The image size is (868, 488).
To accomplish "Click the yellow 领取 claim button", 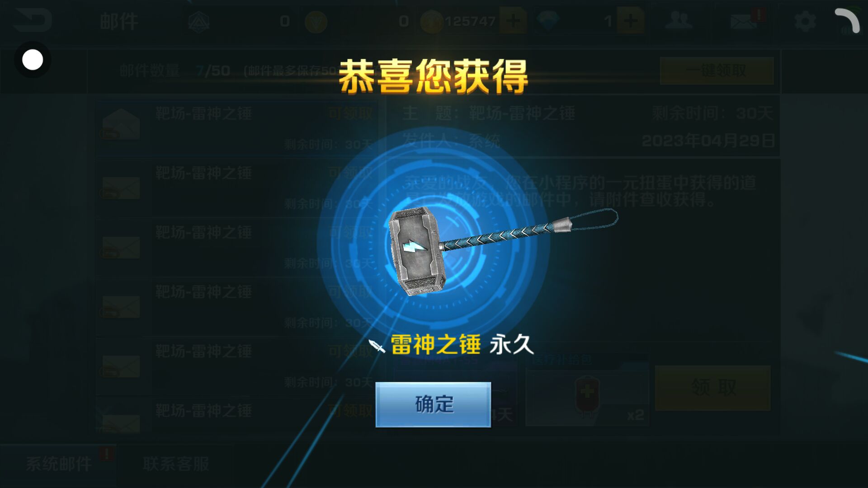I will (x=712, y=388).
